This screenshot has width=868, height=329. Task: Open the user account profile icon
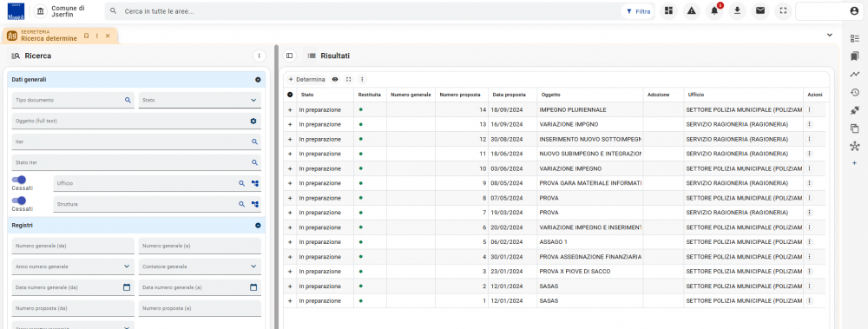(854, 10)
